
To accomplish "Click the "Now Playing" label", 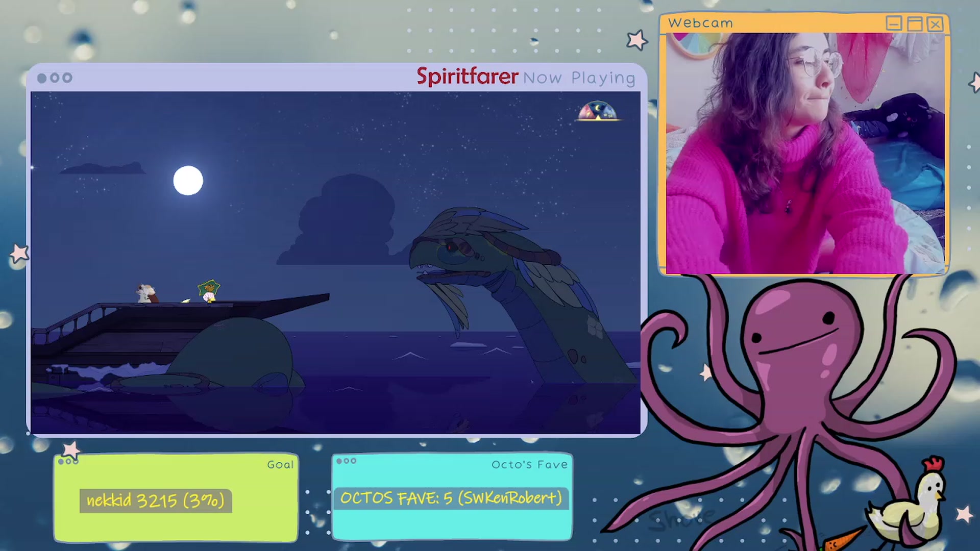I will pyautogui.click(x=579, y=78).
